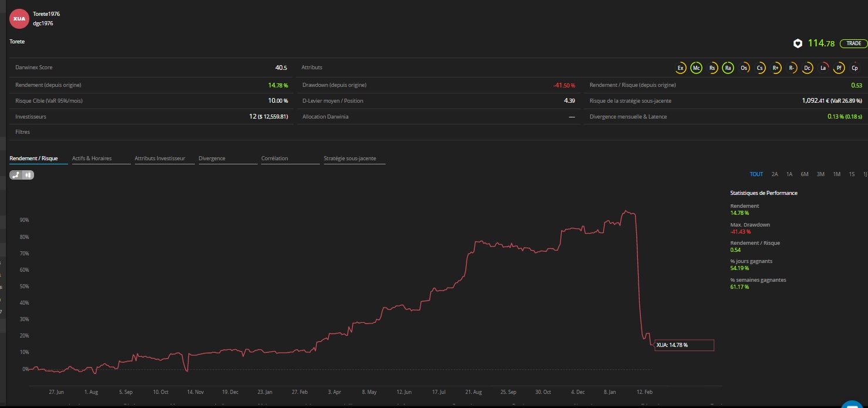868x408 pixels.
Task: Open the Cp attribute badge
Action: click(855, 68)
